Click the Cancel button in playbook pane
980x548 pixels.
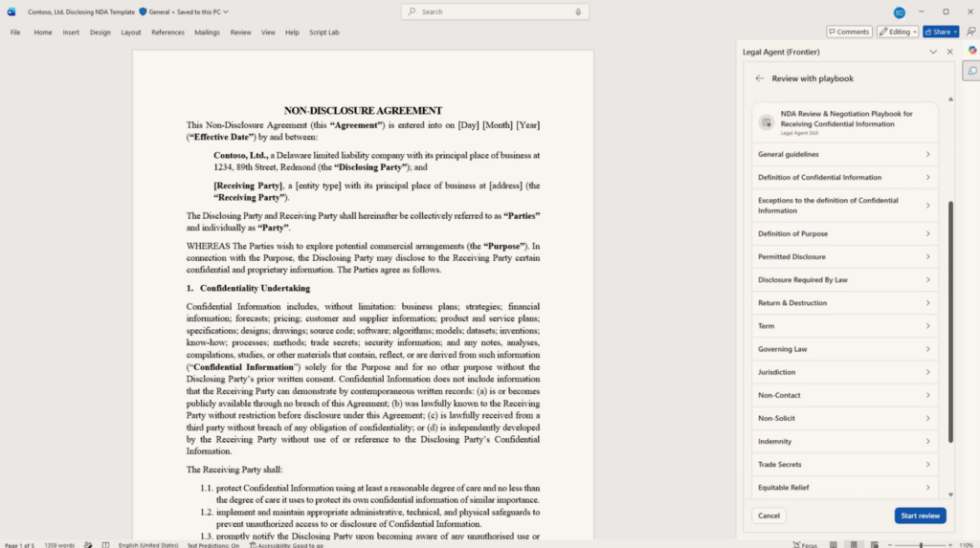768,516
